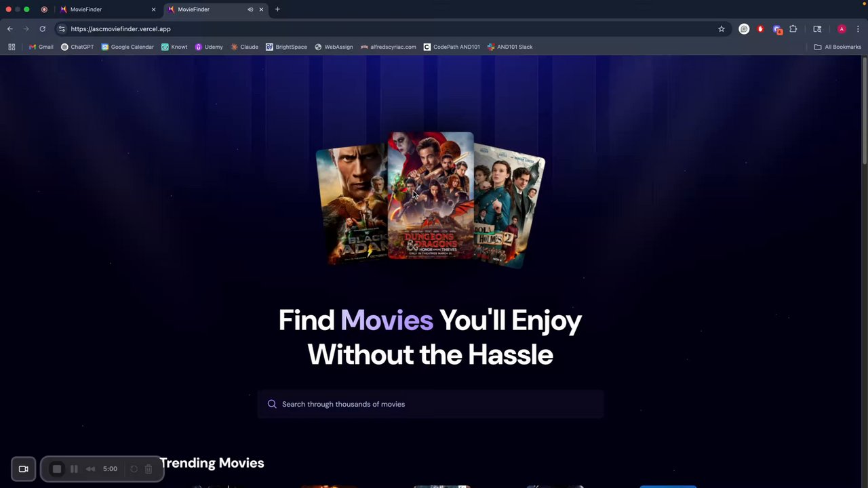Open Chrome three-dot menu

[858, 29]
